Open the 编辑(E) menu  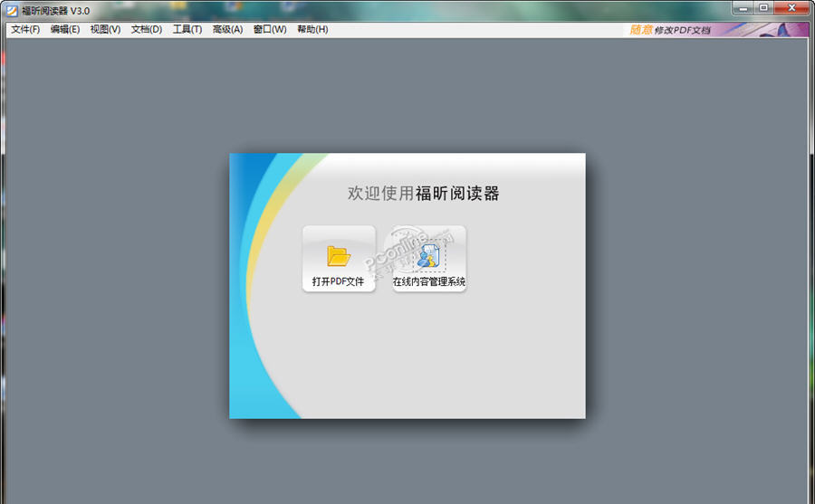(x=65, y=30)
